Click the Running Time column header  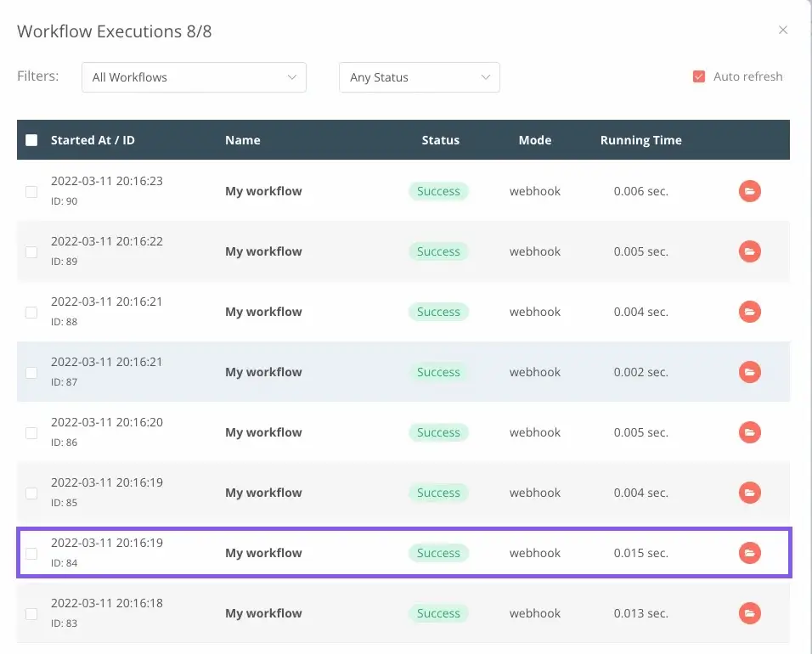(x=640, y=140)
